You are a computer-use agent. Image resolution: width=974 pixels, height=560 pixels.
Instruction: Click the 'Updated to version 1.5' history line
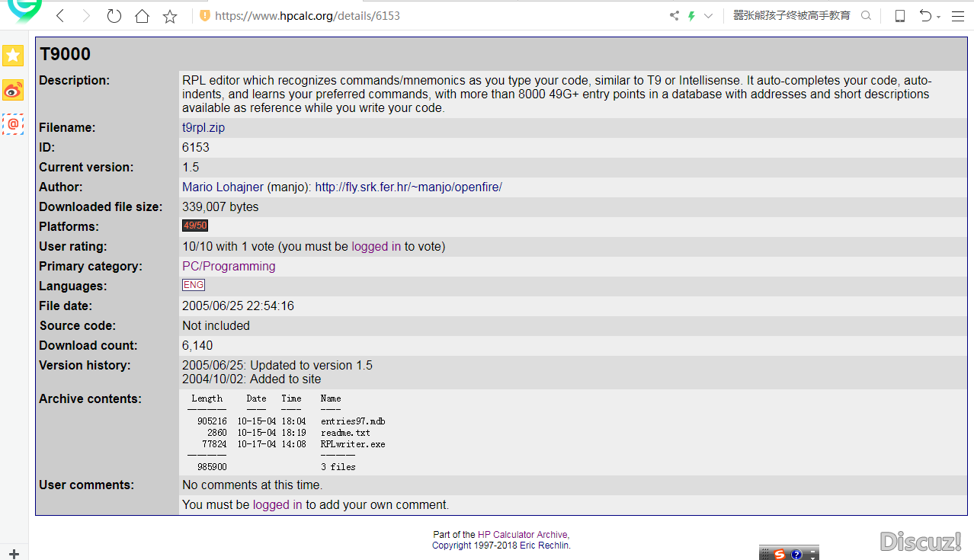pyautogui.click(x=277, y=366)
